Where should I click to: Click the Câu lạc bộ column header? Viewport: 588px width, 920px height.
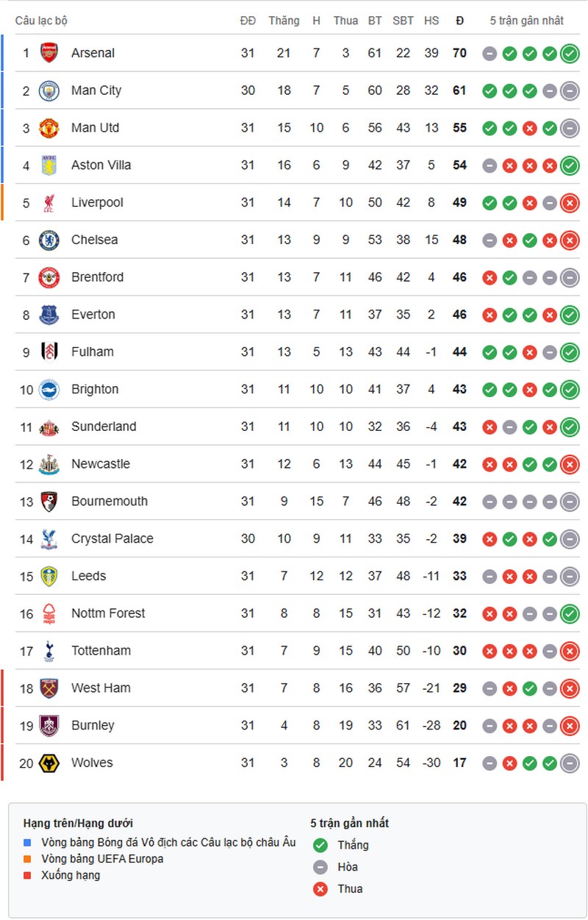click(x=41, y=21)
